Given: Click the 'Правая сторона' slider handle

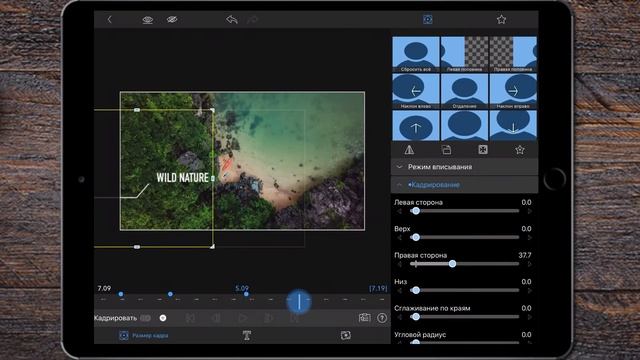Looking at the screenshot, I should point(452,264).
